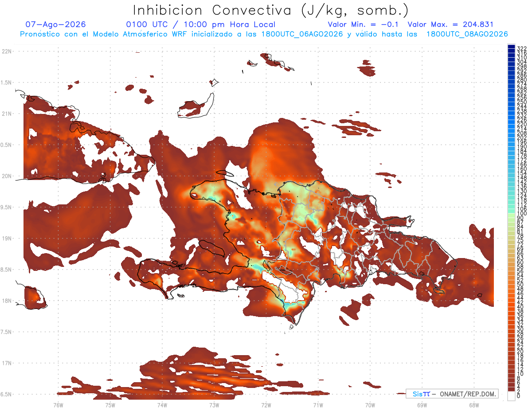Click the 'ONAMET/REP.DOM.' credit label

tap(468, 394)
